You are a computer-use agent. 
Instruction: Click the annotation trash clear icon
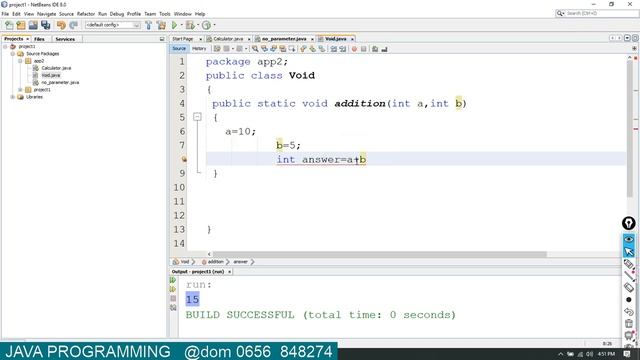point(629,324)
